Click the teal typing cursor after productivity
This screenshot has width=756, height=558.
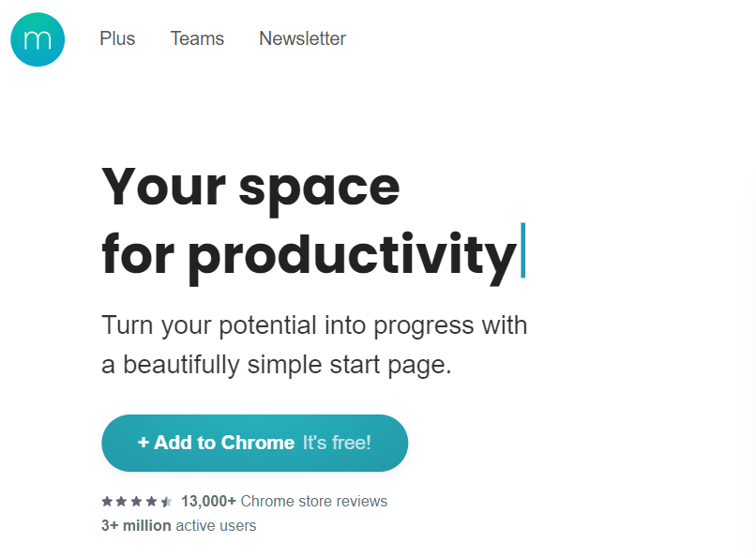point(523,251)
